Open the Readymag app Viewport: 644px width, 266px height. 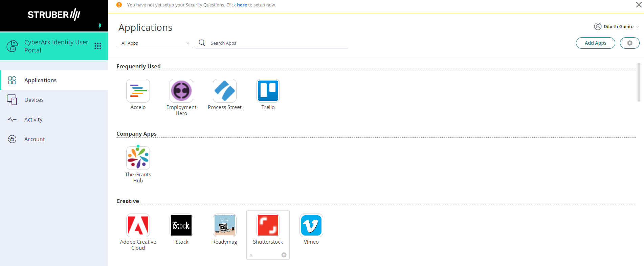[x=225, y=225]
